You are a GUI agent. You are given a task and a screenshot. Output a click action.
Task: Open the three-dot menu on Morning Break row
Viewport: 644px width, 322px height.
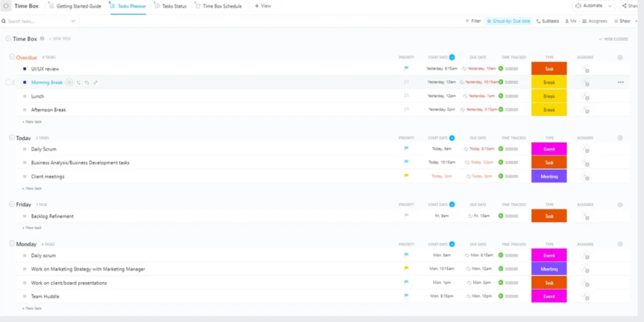coord(621,82)
